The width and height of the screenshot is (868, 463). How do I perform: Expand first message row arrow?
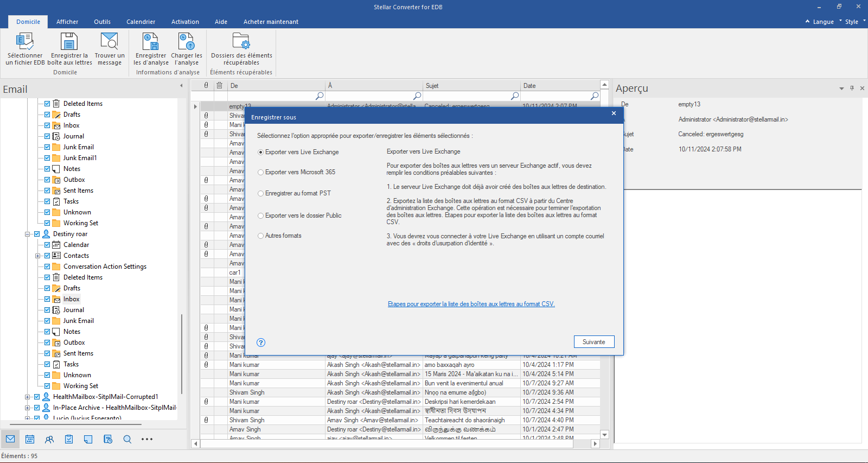pyautogui.click(x=195, y=106)
